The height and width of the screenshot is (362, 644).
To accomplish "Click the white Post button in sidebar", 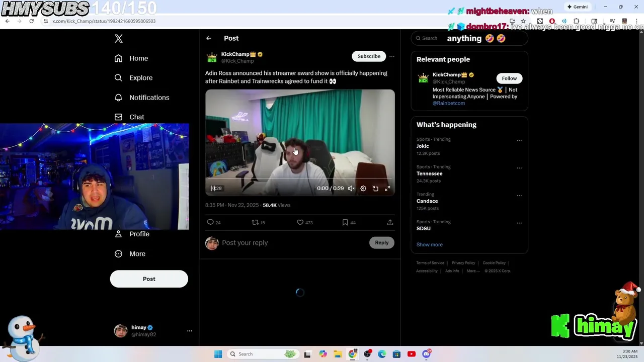I will tap(149, 279).
